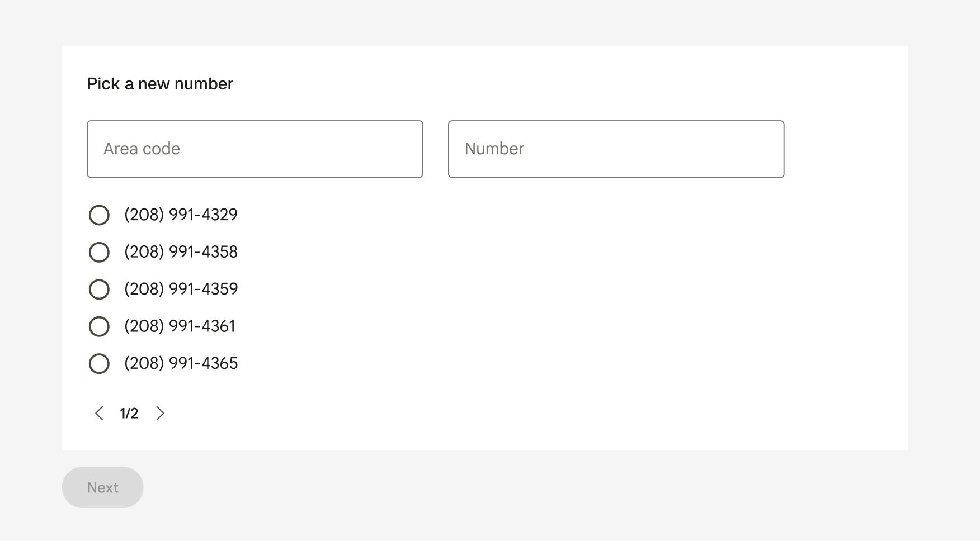Click the "Pick a new number" heading
This screenshot has width=980, height=541.
point(160,84)
